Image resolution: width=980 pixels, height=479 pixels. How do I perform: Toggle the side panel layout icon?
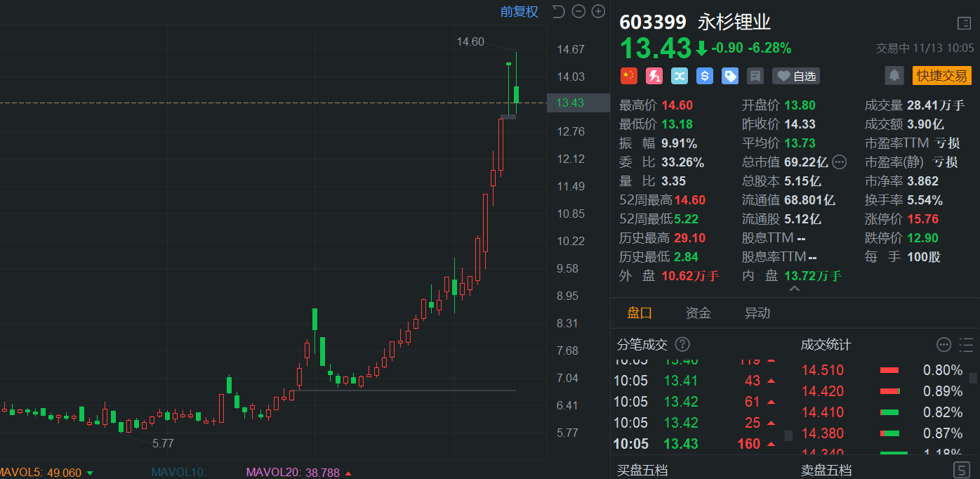[964, 23]
